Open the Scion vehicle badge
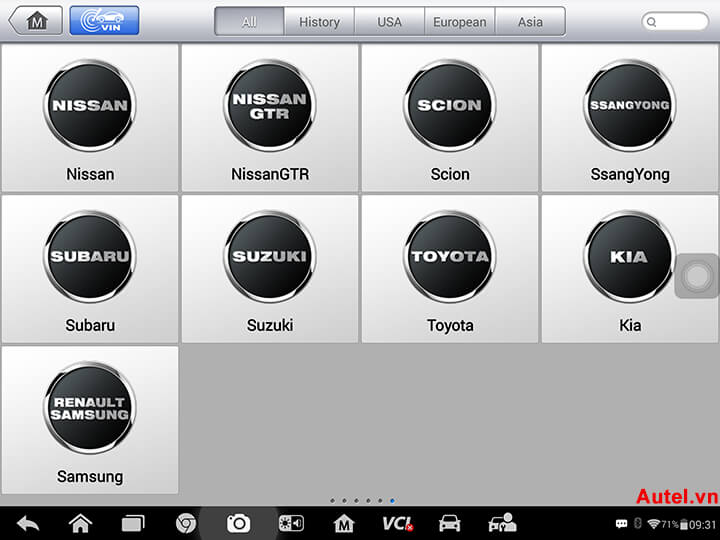 pos(450,106)
